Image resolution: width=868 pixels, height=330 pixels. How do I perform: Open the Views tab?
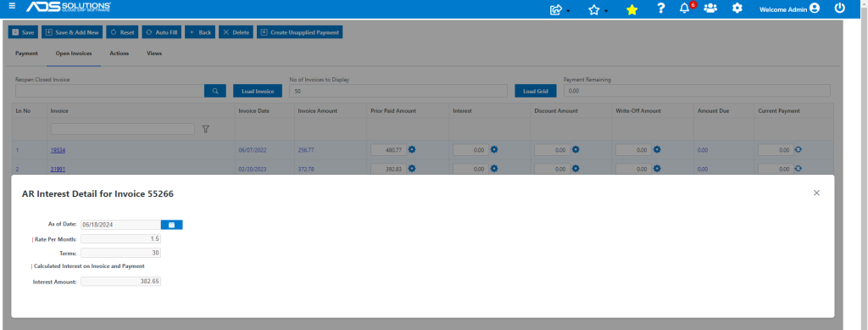(154, 53)
